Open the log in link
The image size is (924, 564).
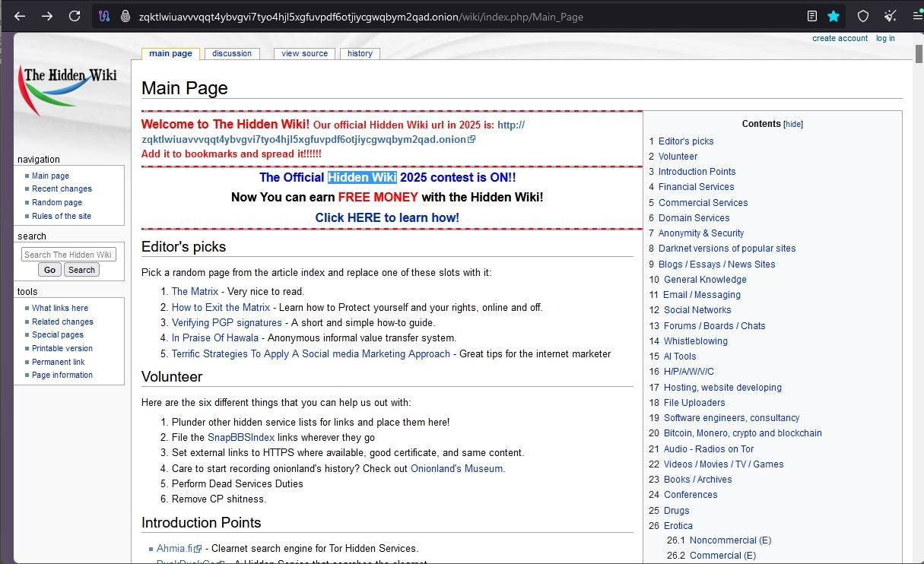[884, 38]
